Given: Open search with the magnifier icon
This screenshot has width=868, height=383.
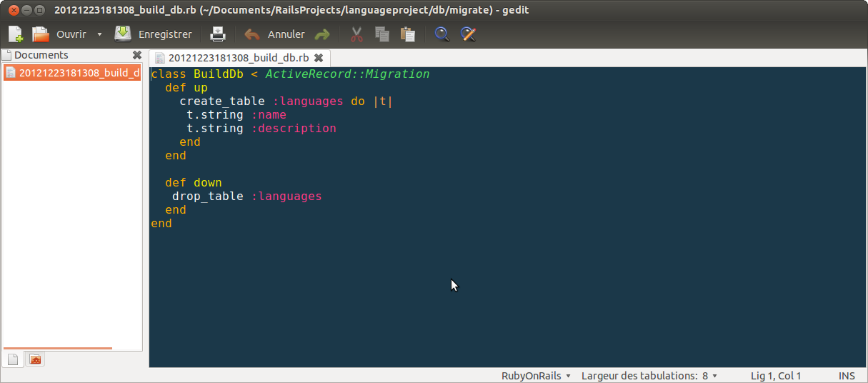Looking at the screenshot, I should click(442, 34).
